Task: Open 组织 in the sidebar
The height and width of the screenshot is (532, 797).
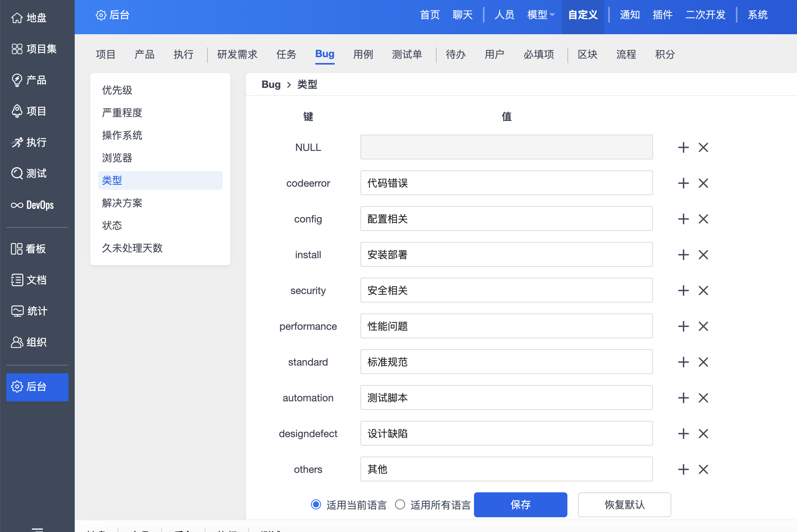Action: (29, 342)
